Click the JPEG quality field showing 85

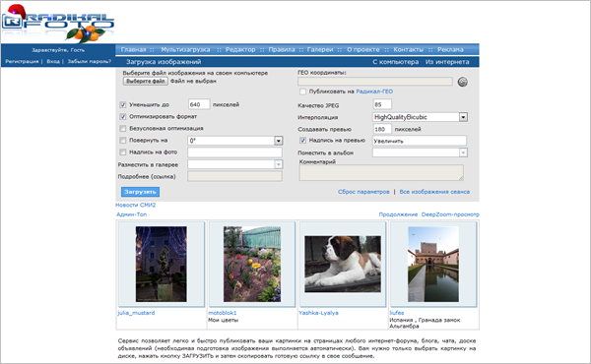pos(382,104)
